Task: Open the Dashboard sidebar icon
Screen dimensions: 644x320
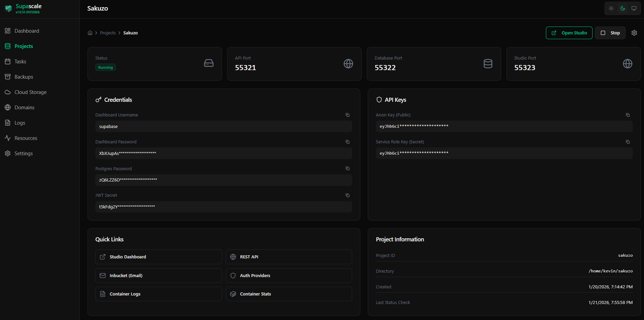Action: [7, 31]
